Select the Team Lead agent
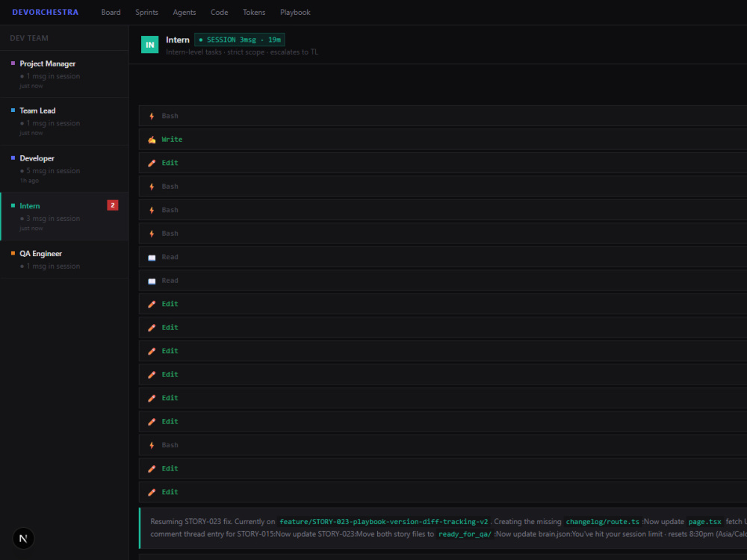Image resolution: width=747 pixels, height=560 pixels. pos(64,122)
